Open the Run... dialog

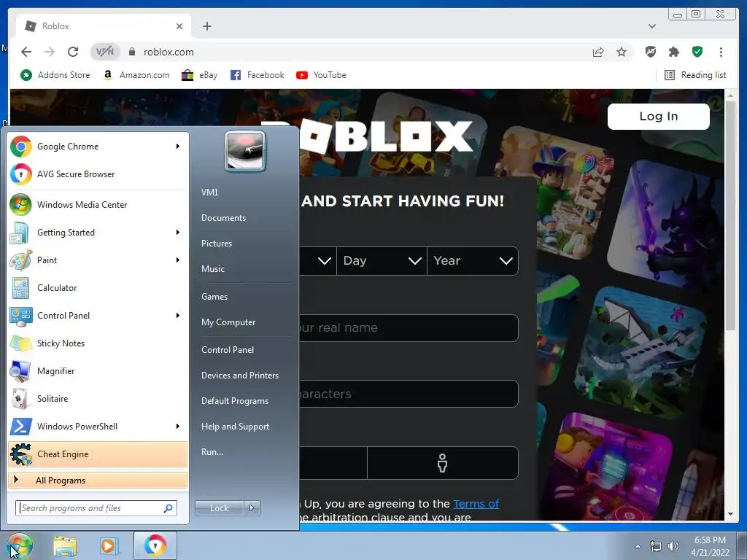212,452
